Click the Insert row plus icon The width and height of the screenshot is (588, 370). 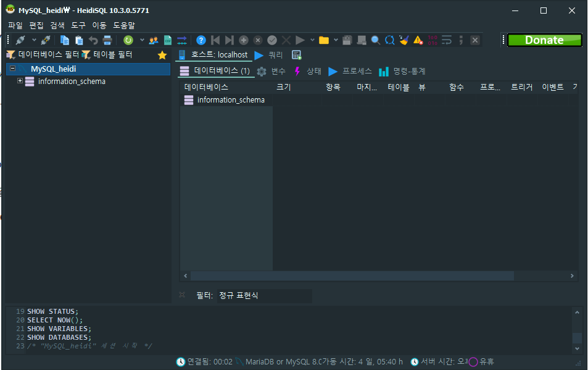click(244, 40)
